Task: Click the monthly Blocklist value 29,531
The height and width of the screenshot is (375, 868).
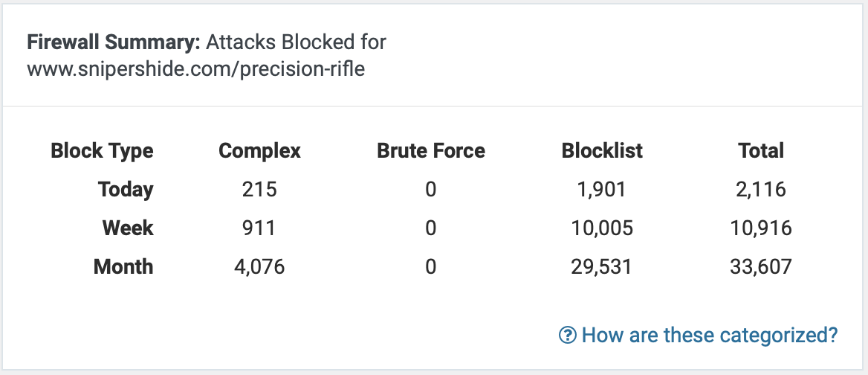Action: coord(602,266)
